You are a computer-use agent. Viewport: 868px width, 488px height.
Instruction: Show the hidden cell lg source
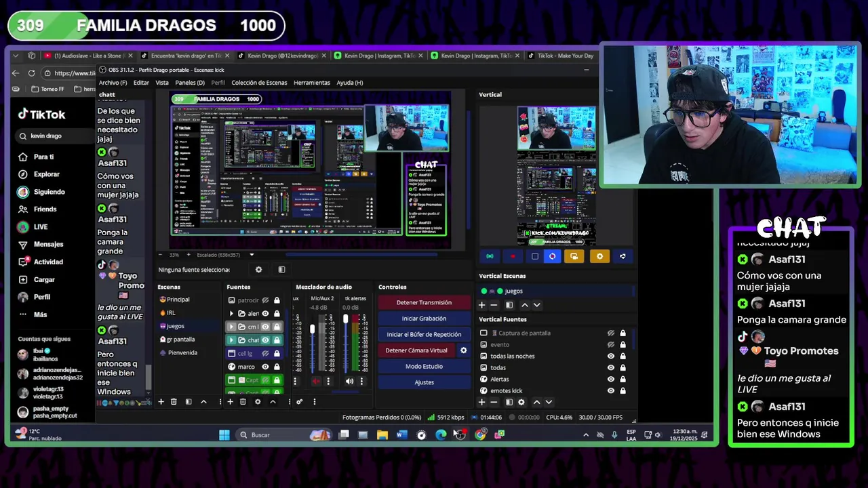pyautogui.click(x=266, y=353)
